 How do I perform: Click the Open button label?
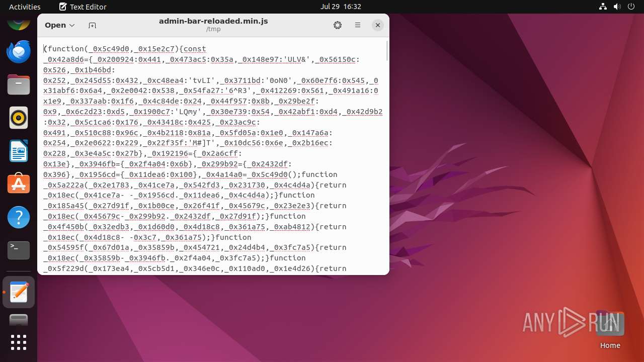[55, 25]
